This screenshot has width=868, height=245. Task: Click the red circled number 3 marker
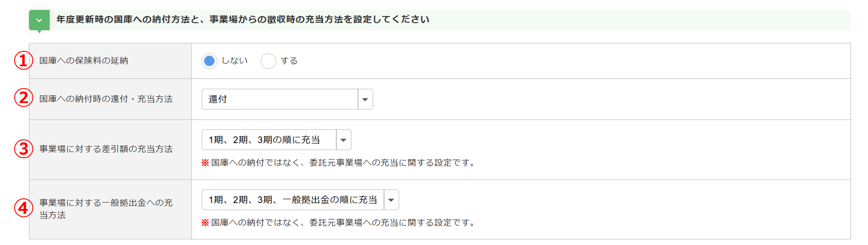click(24, 149)
